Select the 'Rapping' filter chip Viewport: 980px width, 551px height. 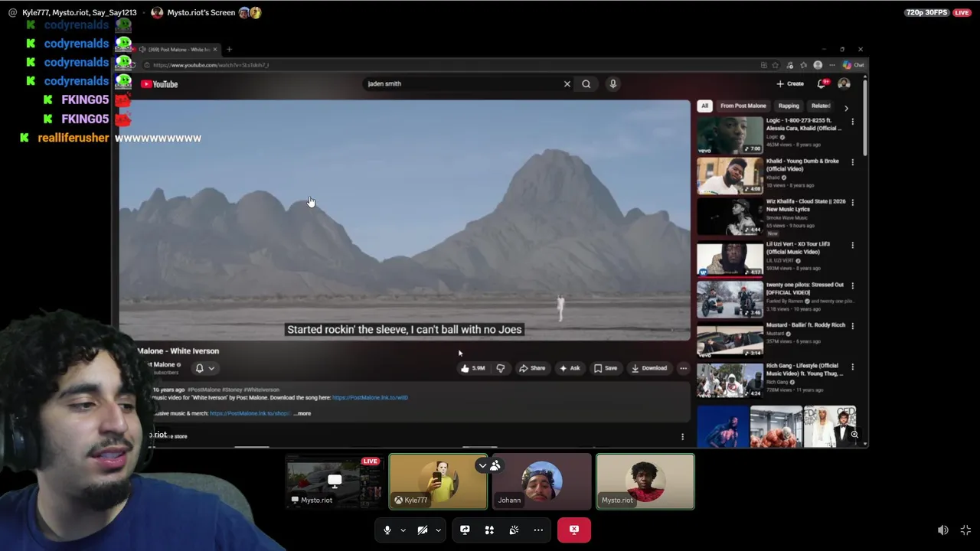[x=789, y=106]
